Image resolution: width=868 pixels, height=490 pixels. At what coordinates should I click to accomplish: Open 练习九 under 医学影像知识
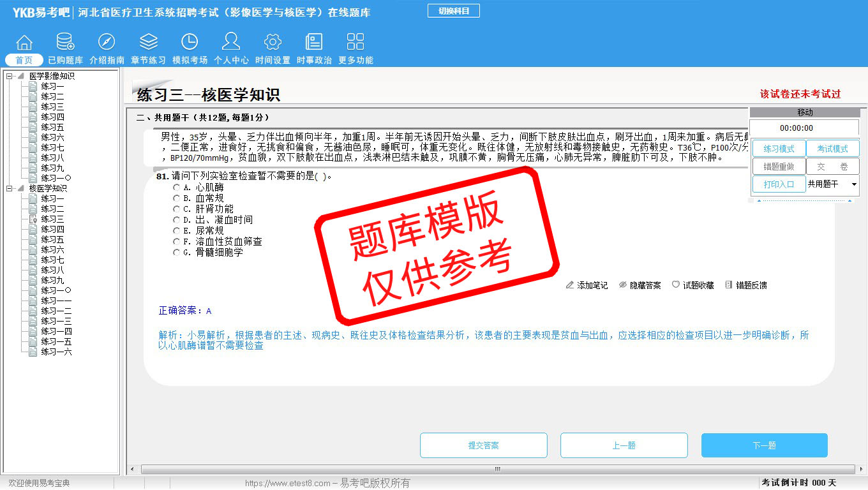52,168
